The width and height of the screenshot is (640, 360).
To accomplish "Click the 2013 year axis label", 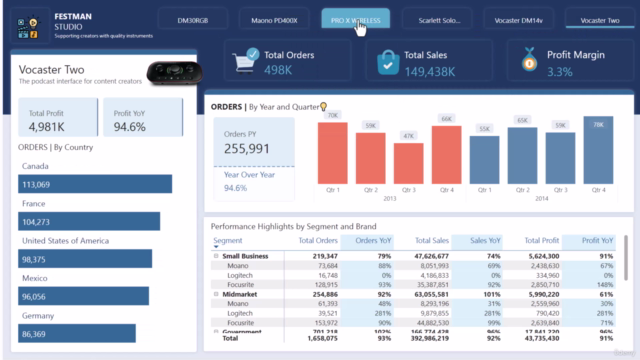I will pyautogui.click(x=390, y=198).
